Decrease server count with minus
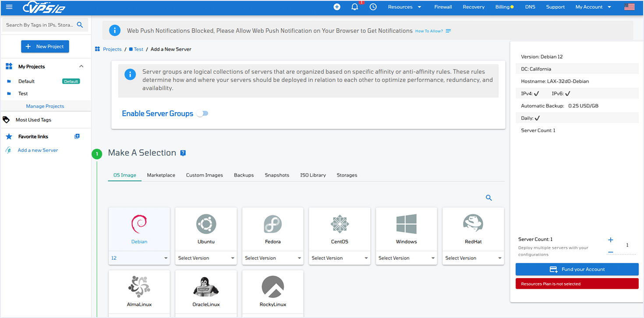This screenshot has height=318, width=644. click(611, 252)
